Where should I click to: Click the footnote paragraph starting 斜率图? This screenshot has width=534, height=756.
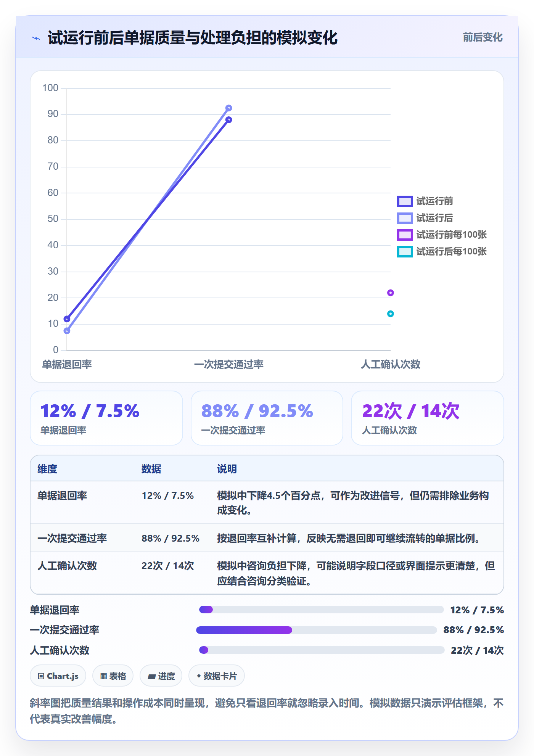(267, 711)
